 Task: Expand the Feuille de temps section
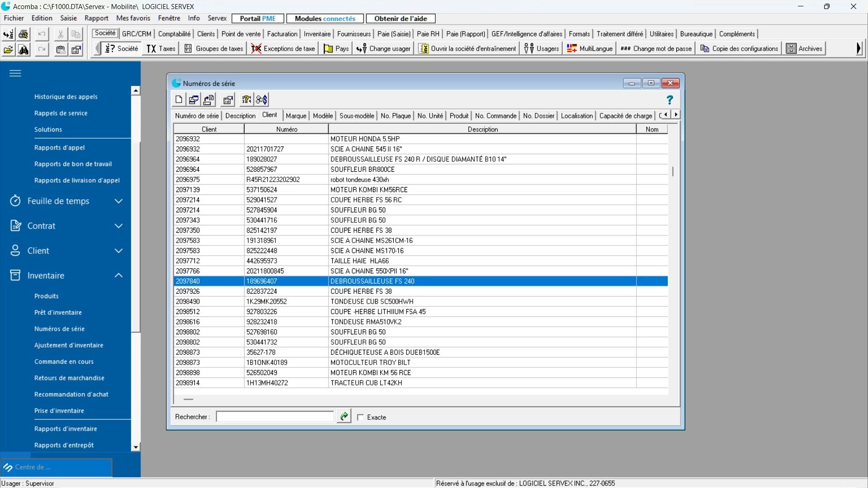coord(118,201)
